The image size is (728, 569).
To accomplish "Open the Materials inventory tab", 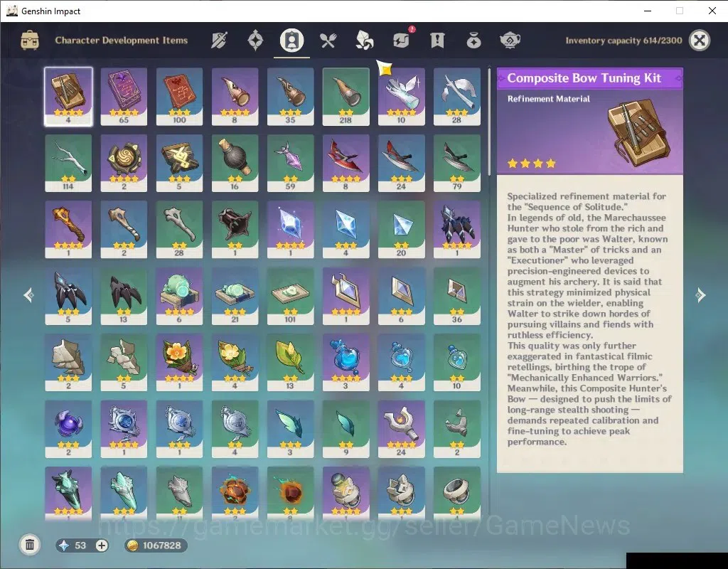I will (365, 41).
